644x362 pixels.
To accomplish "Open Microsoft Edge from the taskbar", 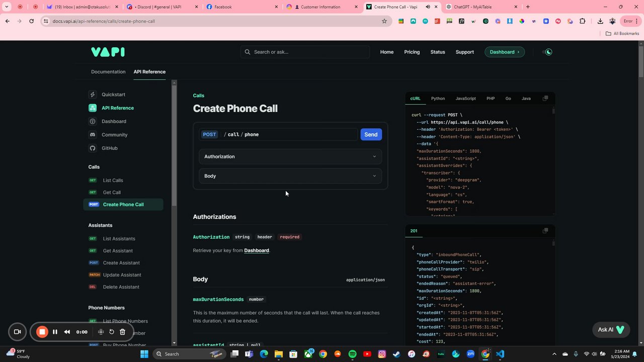I will coord(264,354).
